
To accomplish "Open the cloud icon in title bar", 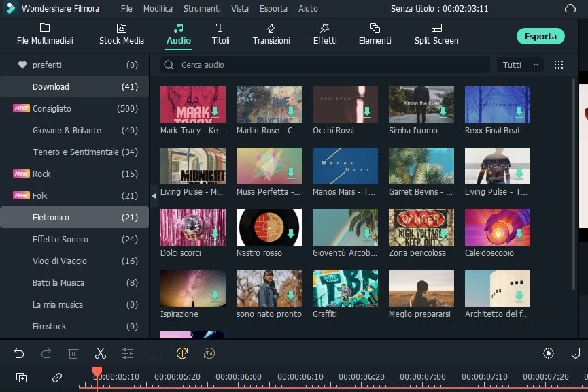I will (x=570, y=9).
